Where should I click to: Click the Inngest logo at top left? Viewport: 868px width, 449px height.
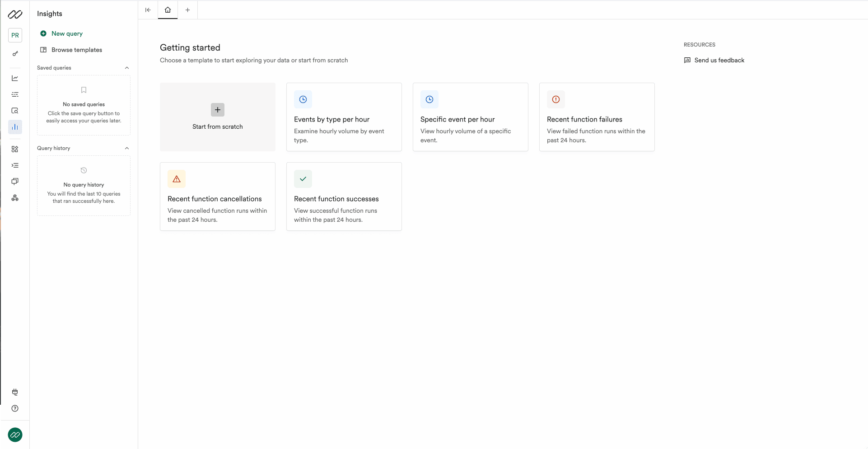pyautogui.click(x=15, y=14)
